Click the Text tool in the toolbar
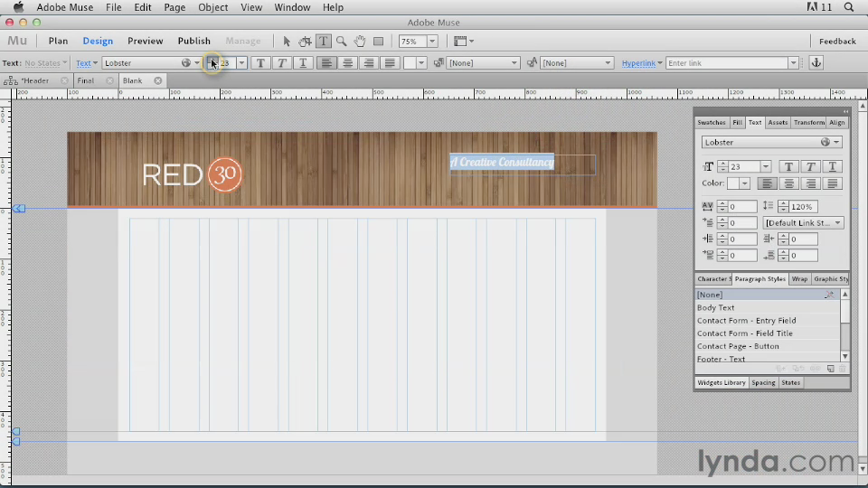Image resolution: width=868 pixels, height=488 pixels. (x=323, y=41)
